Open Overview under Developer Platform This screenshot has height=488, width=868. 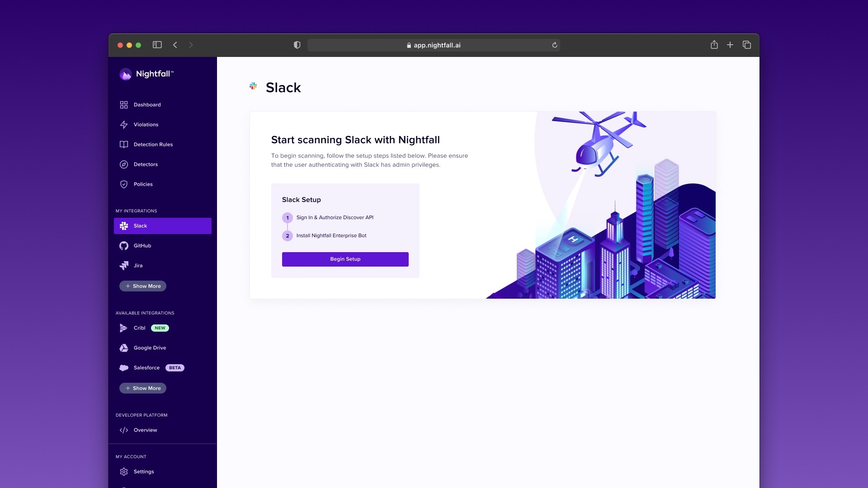pos(163,430)
